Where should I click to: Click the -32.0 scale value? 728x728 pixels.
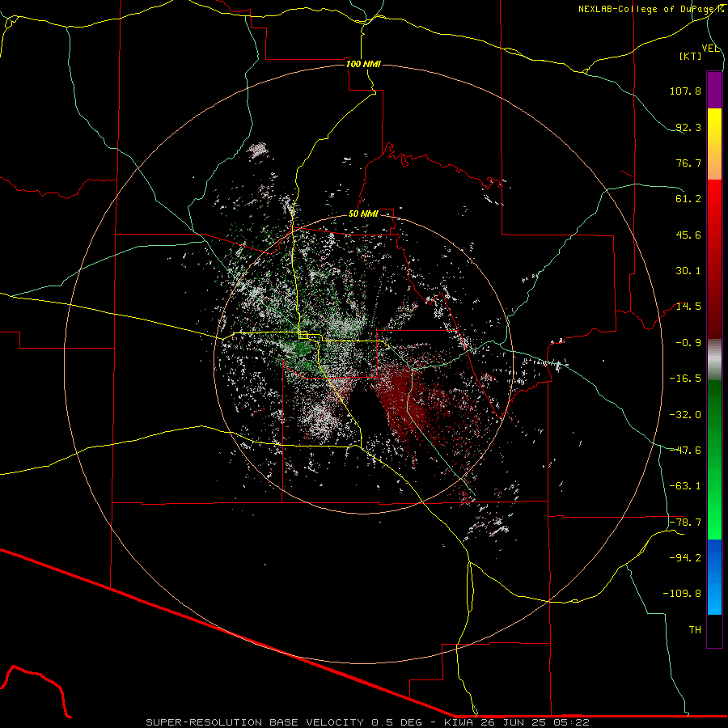tap(685, 415)
